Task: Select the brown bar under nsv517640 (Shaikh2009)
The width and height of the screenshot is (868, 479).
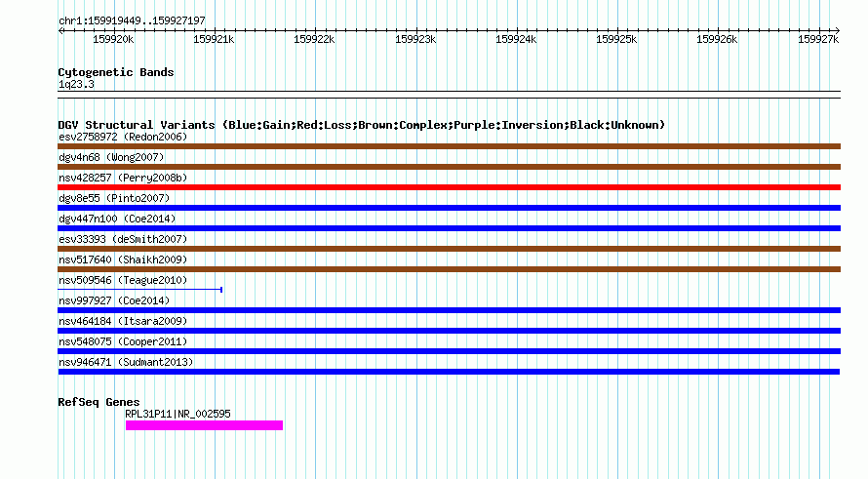Action: 449,269
